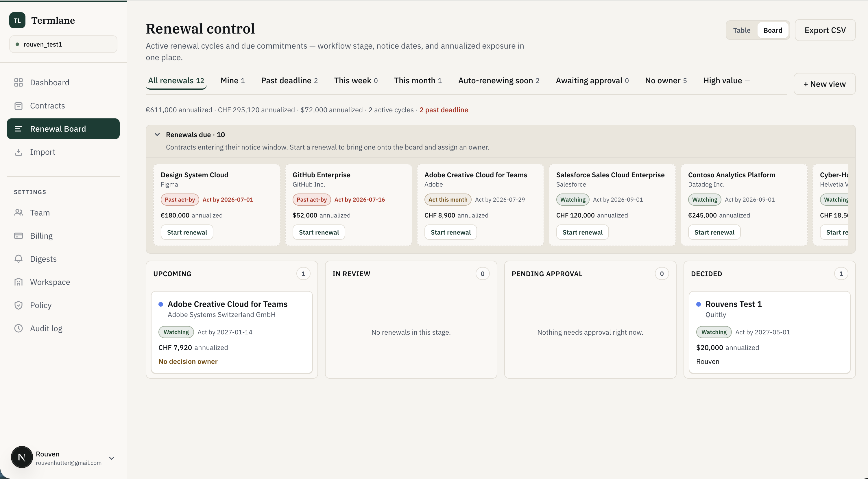
Task: Open the High value tab
Action: (726, 81)
